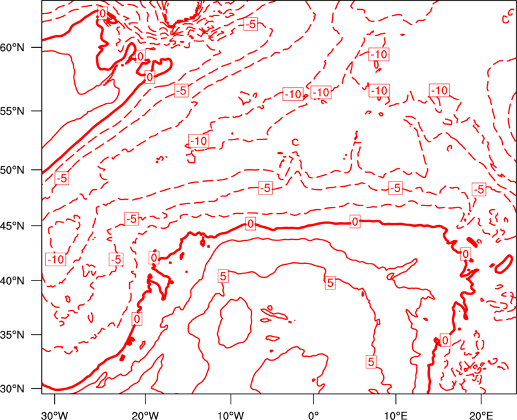Click the 55°N latitude axis label
The image size is (517, 420).
[x=12, y=111]
